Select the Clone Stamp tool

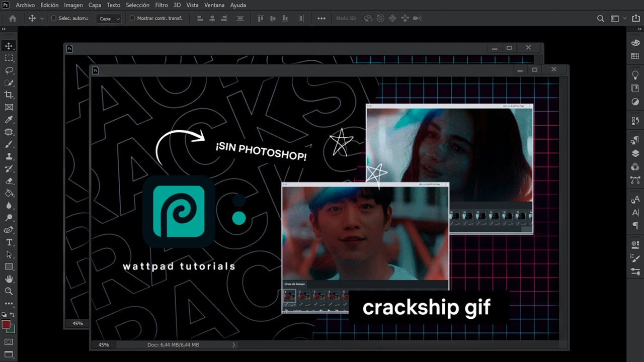pyautogui.click(x=9, y=156)
